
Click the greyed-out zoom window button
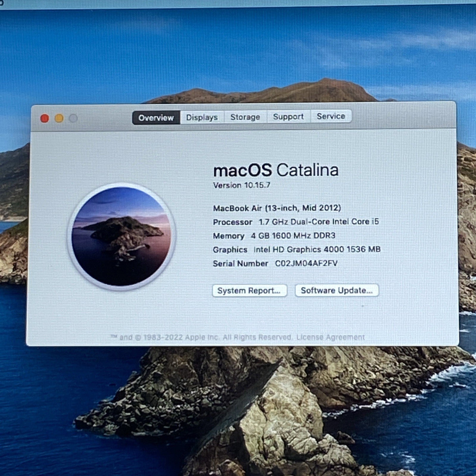pos(73,118)
